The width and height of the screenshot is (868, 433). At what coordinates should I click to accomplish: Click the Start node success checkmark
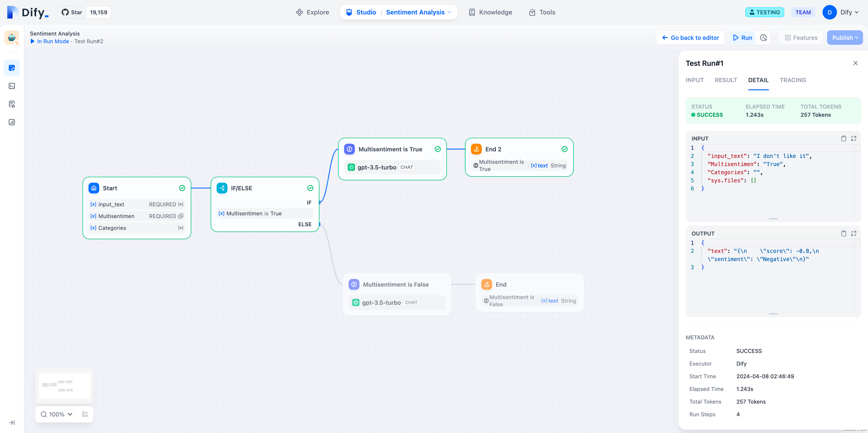coord(182,188)
